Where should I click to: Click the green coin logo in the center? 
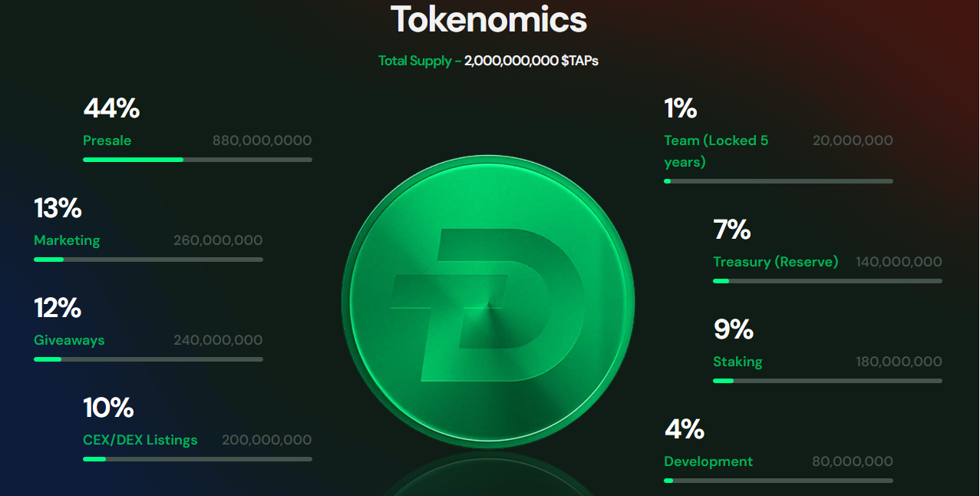(488, 302)
